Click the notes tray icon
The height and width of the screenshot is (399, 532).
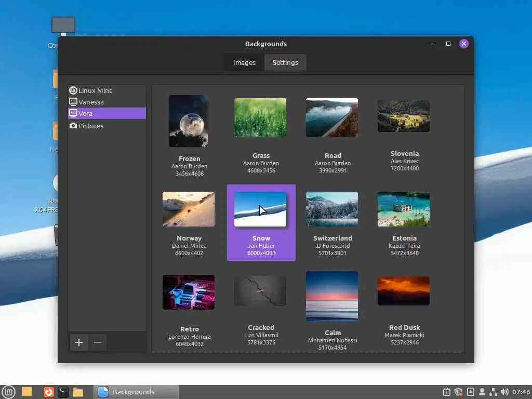(x=471, y=392)
